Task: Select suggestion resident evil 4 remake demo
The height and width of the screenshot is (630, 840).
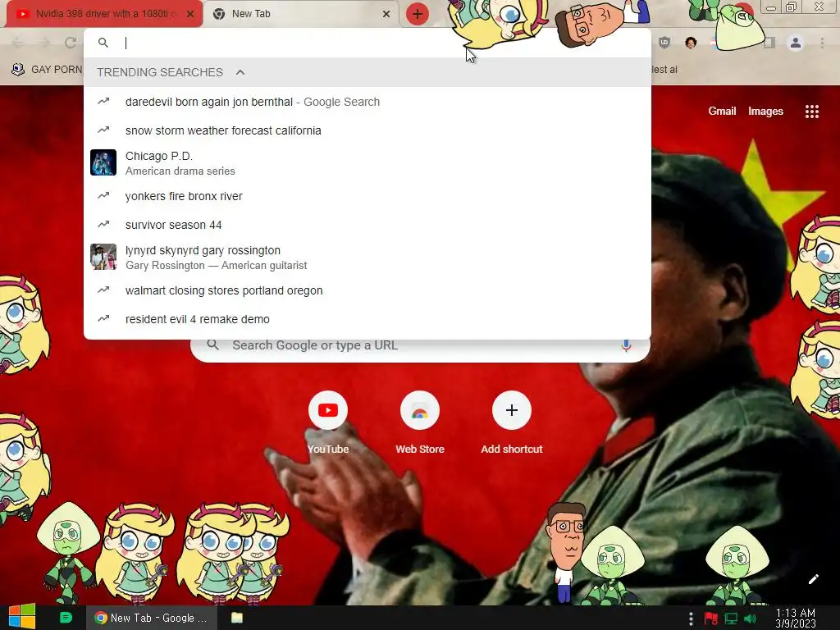Action: [367, 319]
